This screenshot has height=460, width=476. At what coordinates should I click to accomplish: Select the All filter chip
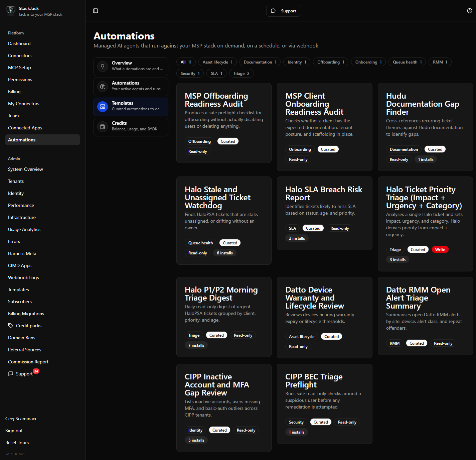click(186, 62)
